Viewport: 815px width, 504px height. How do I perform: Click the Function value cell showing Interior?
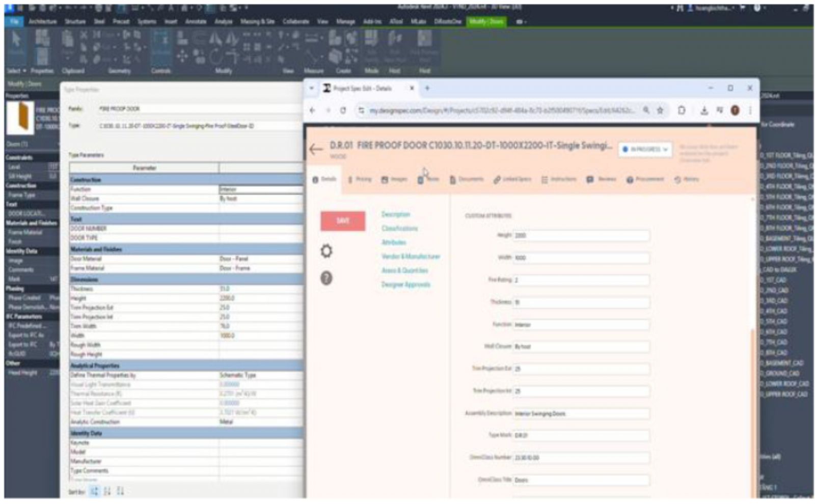point(260,189)
